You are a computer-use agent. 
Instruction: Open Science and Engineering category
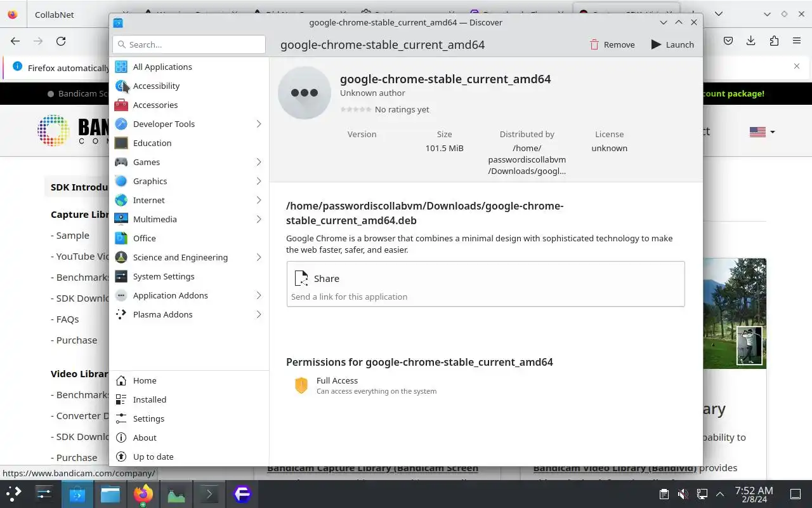click(189, 257)
